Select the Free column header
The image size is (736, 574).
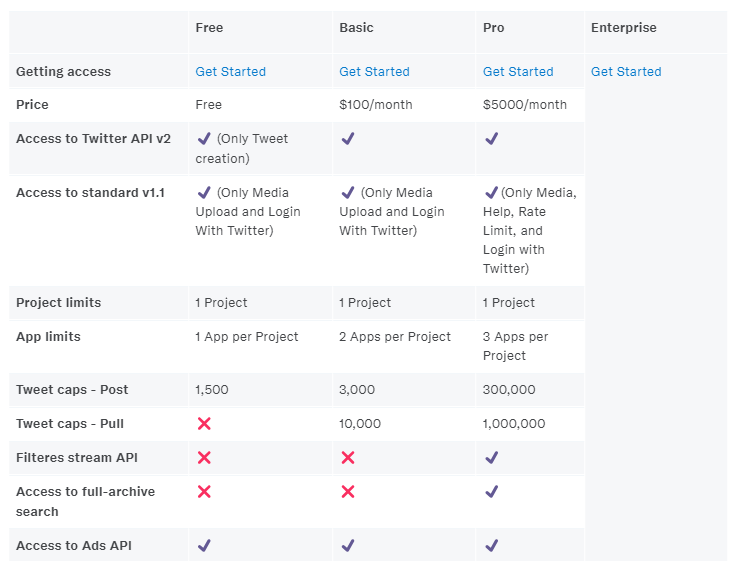point(209,28)
